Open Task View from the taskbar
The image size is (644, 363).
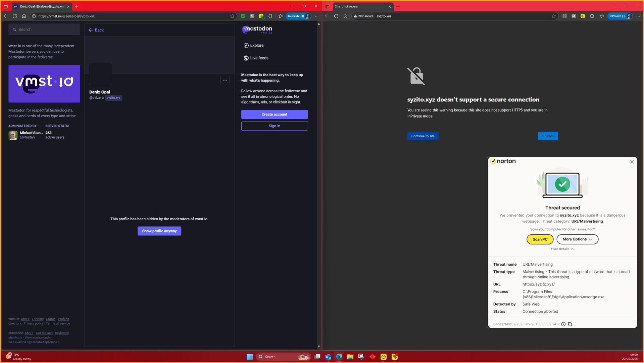pos(317,357)
